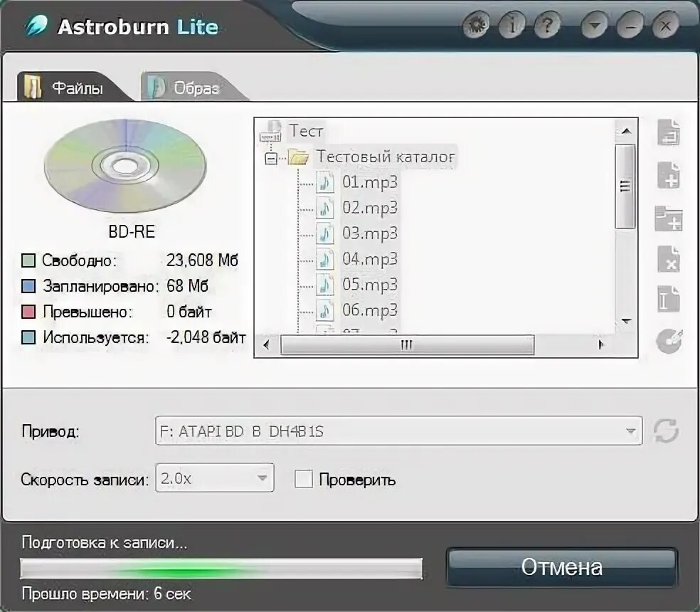Click the round down-arrow title bar button
The height and width of the screenshot is (612, 700).
click(594, 25)
